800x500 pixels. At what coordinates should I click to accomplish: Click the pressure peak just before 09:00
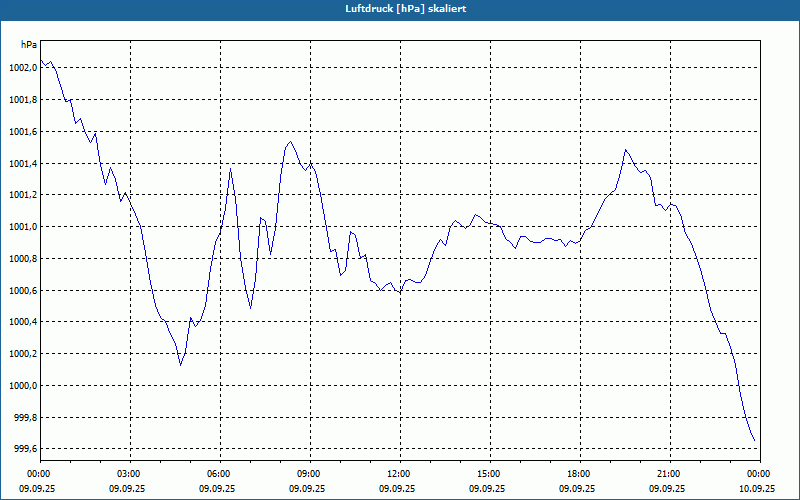290,142
